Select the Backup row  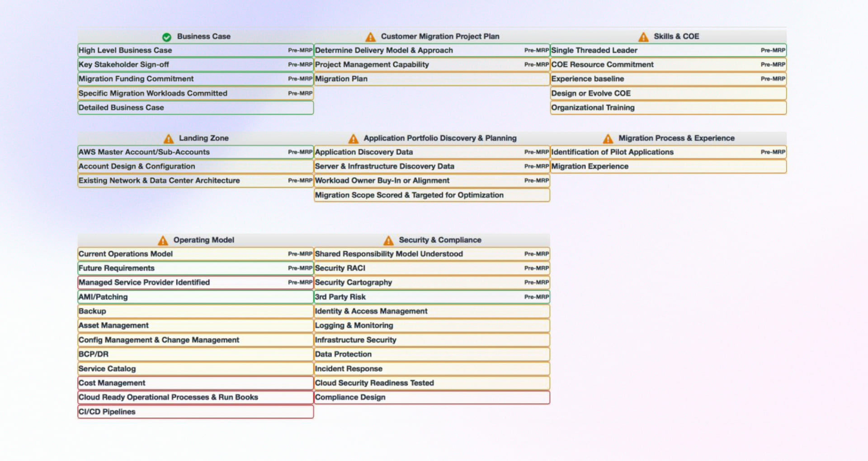[x=196, y=311]
